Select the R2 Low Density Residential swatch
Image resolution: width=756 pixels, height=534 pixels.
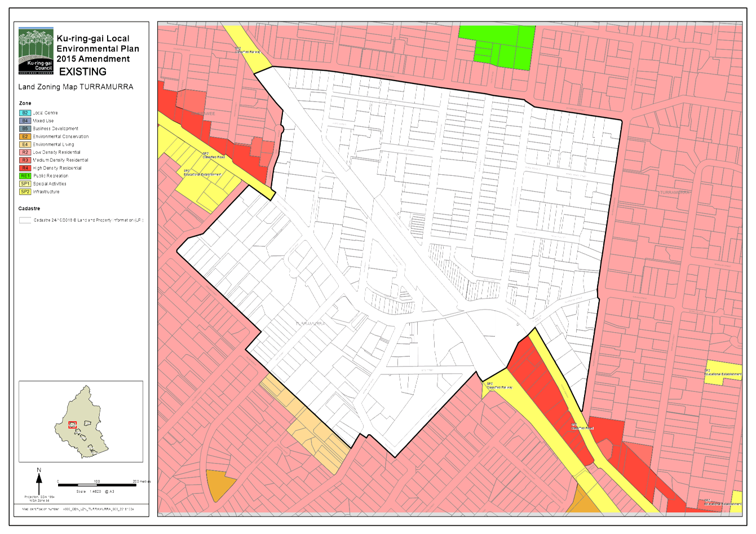[25, 152]
